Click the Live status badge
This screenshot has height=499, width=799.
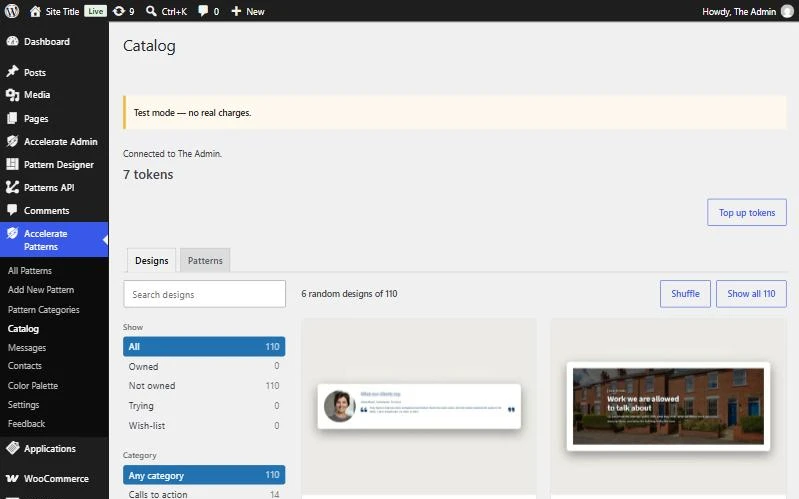(x=95, y=11)
